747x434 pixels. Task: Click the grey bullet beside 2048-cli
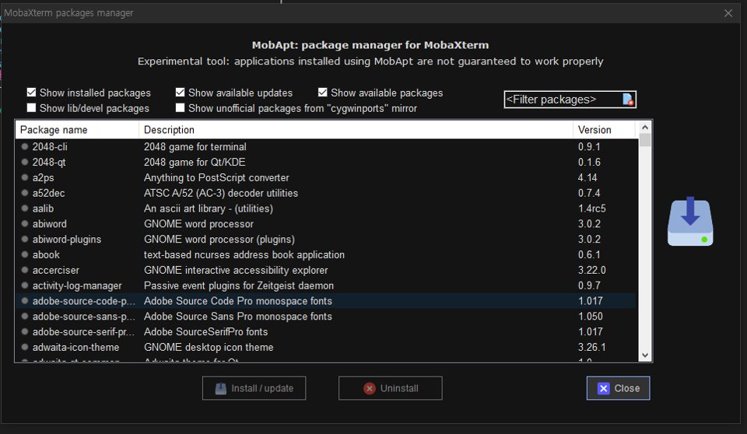(25, 147)
